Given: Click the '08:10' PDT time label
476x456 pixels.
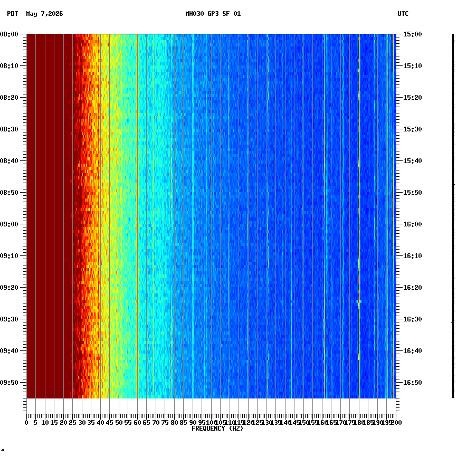Looking at the screenshot, I should click(9, 66).
